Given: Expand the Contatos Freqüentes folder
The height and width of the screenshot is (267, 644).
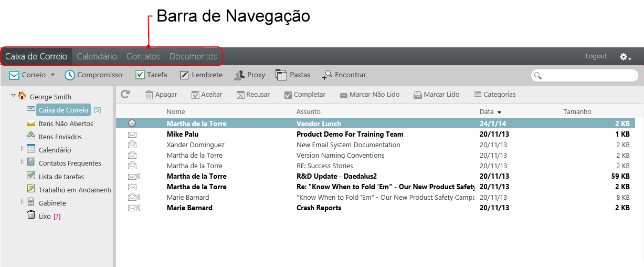Looking at the screenshot, I should [23, 162].
